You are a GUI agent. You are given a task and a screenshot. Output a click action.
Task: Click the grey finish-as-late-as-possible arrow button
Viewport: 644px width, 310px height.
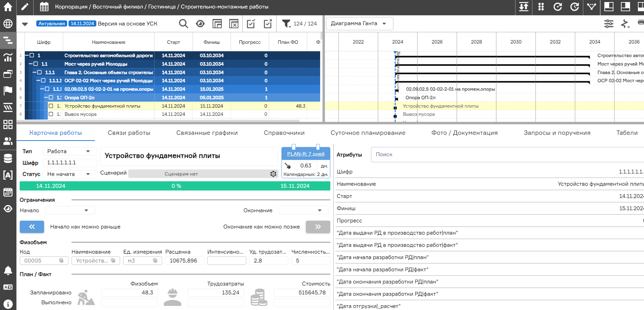pos(318,227)
